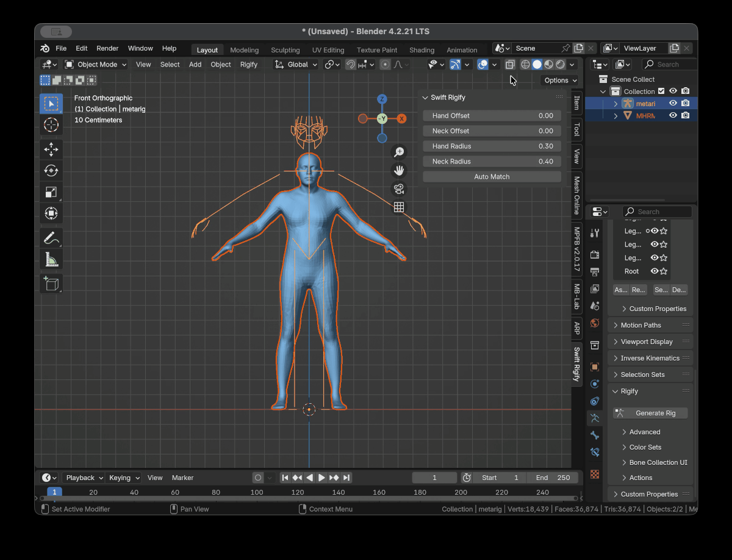This screenshot has width=732, height=560.
Task: Start timeline playback with the play button
Action: (x=321, y=478)
